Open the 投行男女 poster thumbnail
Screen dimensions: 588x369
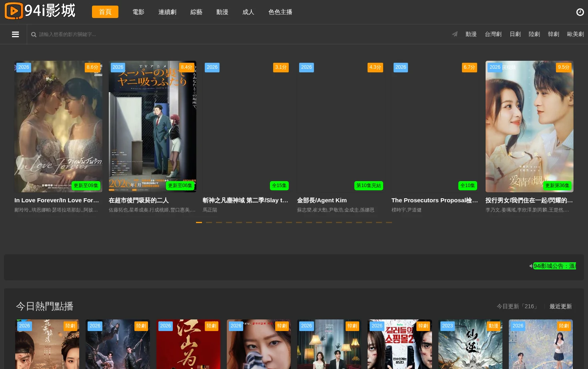tap(530, 126)
